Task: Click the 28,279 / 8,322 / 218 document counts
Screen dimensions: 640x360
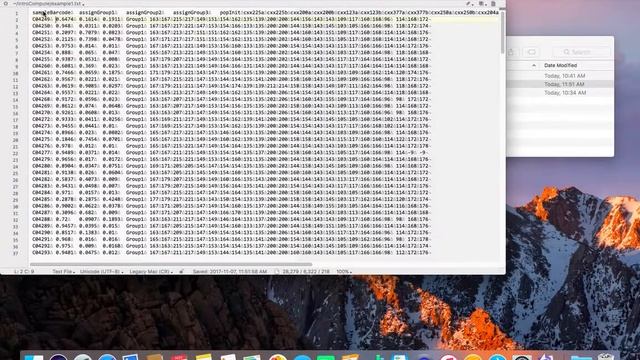Action: pyautogui.click(x=306, y=271)
